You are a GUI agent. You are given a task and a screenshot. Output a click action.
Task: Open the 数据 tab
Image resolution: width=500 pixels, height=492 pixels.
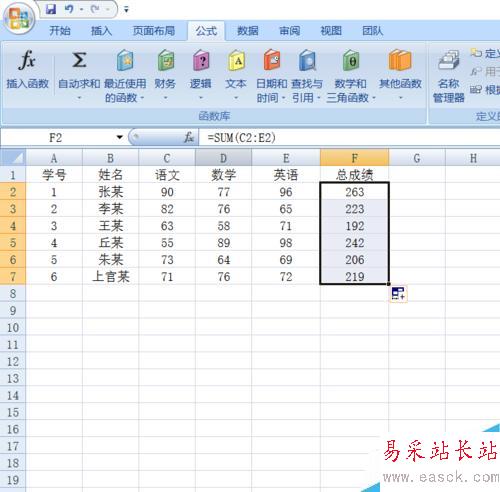click(x=248, y=31)
